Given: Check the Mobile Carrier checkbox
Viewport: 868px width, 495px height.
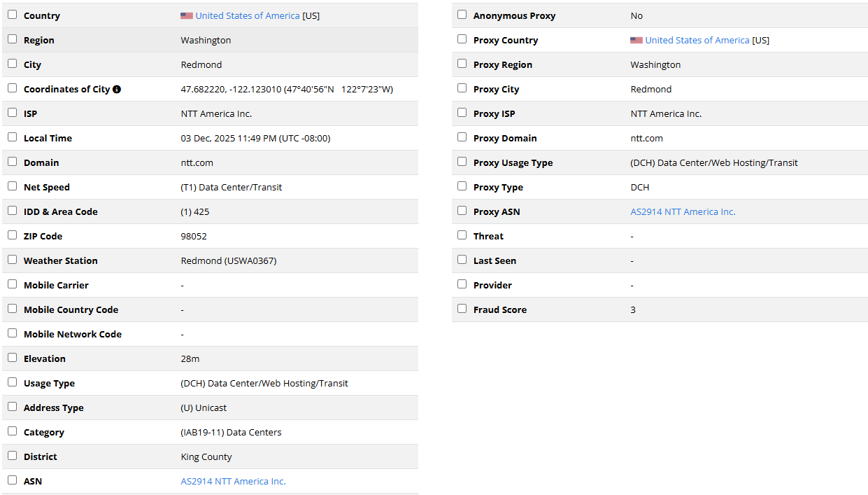Looking at the screenshot, I should pyautogui.click(x=13, y=284).
